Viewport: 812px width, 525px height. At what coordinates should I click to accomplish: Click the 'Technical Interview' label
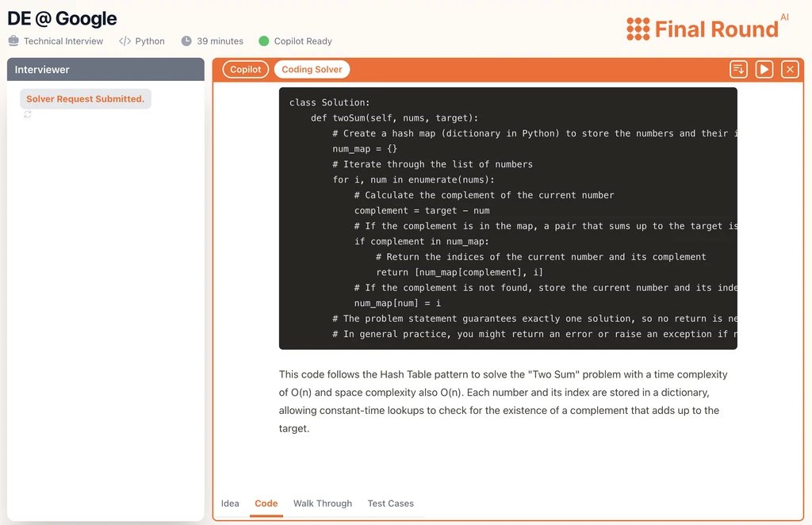[x=63, y=41]
